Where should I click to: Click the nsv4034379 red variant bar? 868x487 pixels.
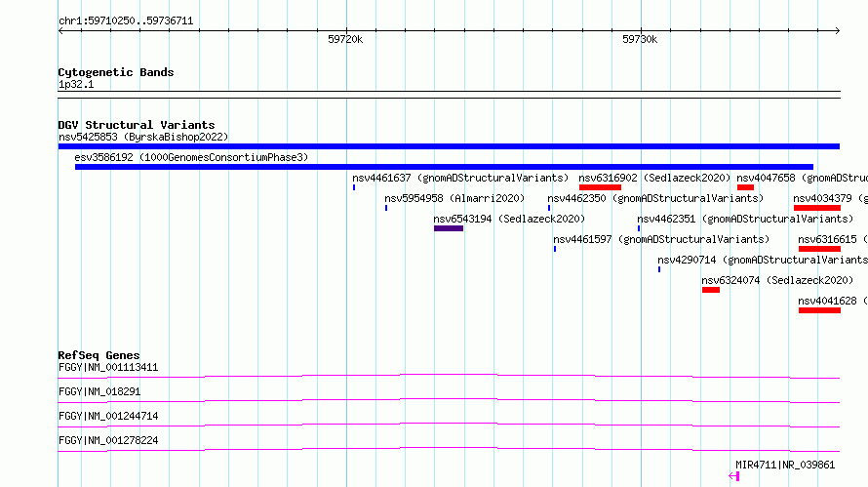point(817,208)
